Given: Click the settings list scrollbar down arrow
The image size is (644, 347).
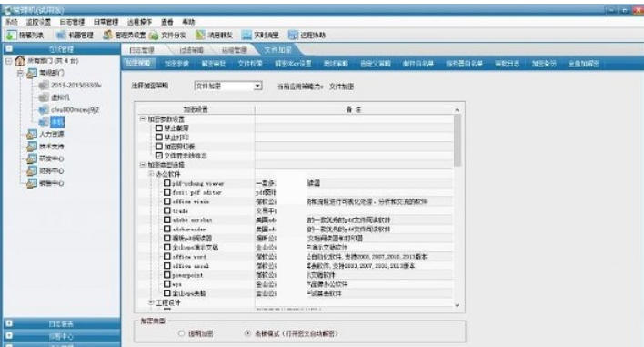Looking at the screenshot, I should pos(458,305).
